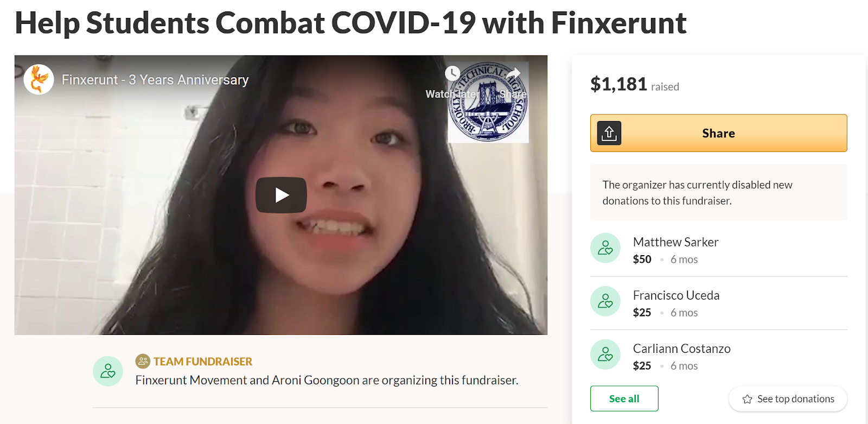Click the video Share arrow icon
Screen dimensions: 868x424
(x=513, y=73)
